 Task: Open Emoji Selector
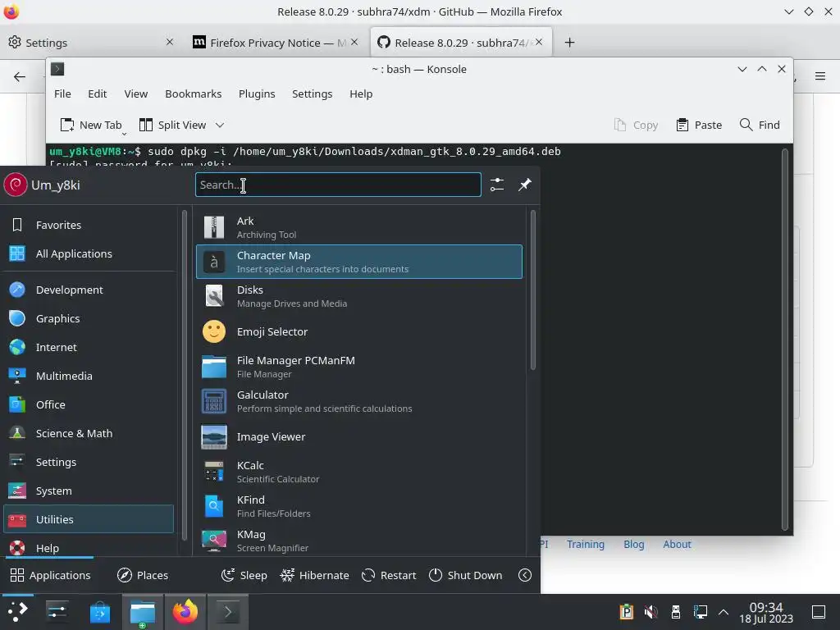(x=359, y=331)
